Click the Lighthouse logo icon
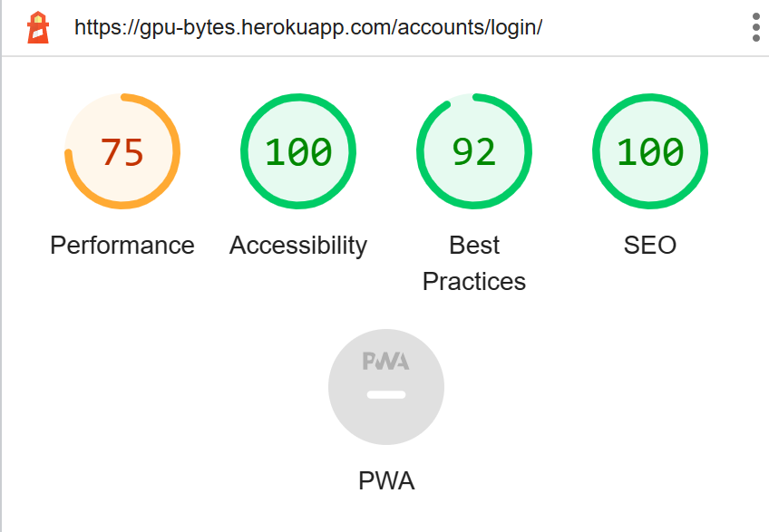 click(x=38, y=27)
